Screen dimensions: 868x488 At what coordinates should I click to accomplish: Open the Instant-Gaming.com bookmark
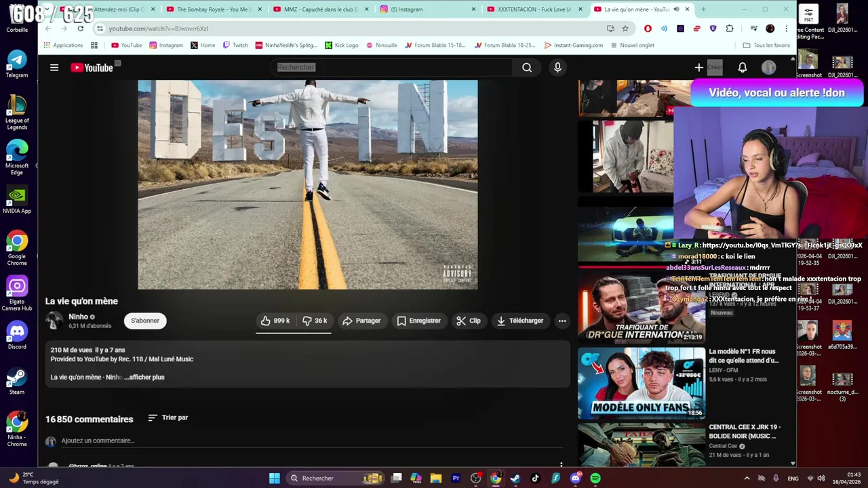click(573, 45)
